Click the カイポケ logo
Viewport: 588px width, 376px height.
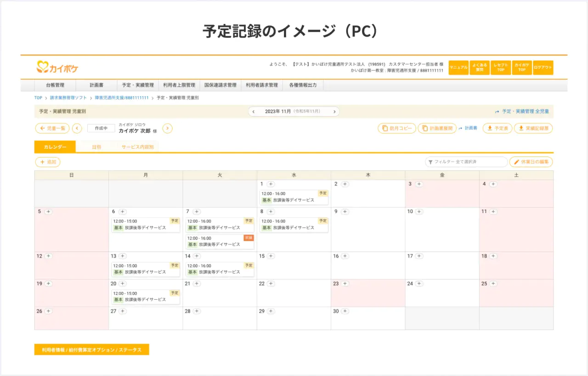coord(57,67)
